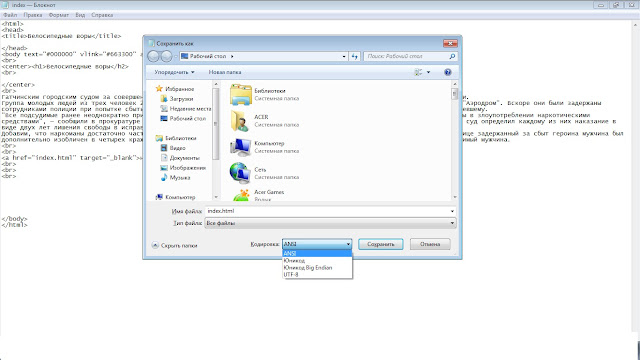This screenshot has height=360, width=640.
Task: Click the Отмена button
Action: click(x=430, y=244)
